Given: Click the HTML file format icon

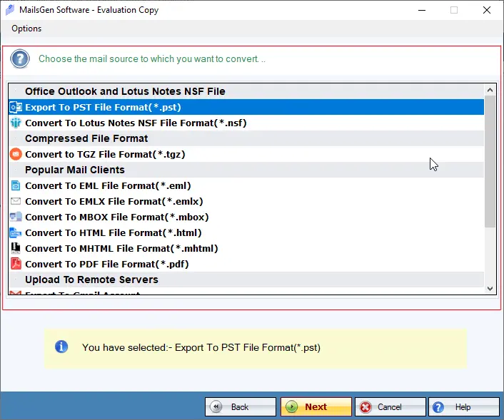Looking at the screenshot, I should 16,232.
